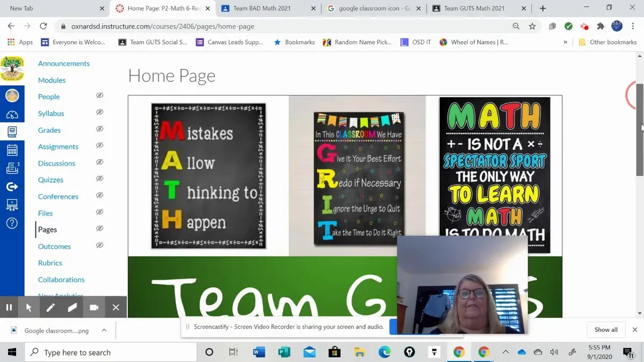Click the browser reload button
644x362 pixels.
[43, 26]
